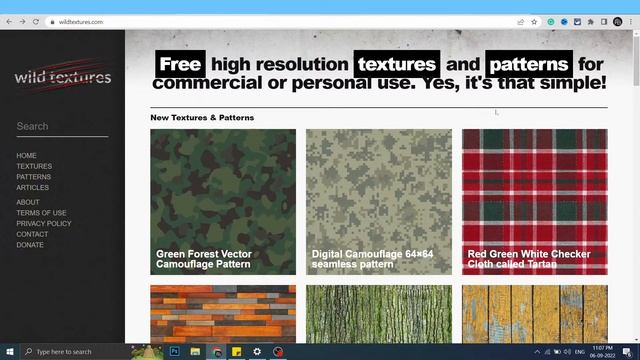640x360 pixels.
Task: Open the notification center icon
Action: point(627,351)
